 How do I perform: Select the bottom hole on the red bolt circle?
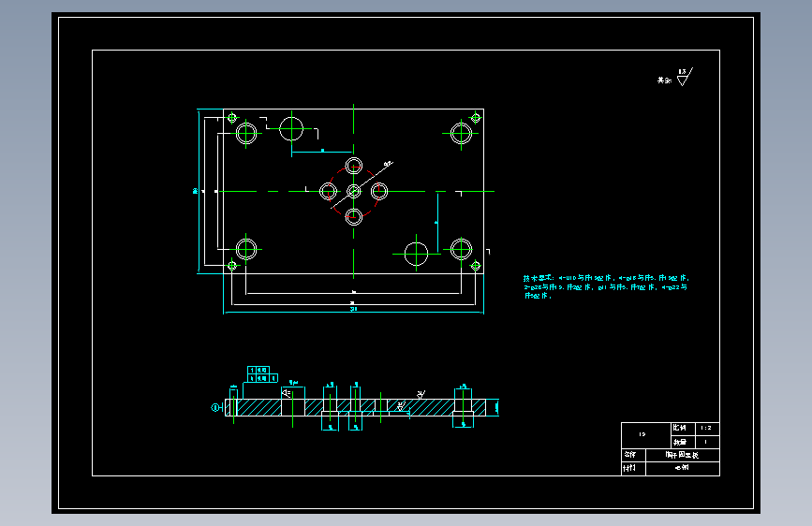click(x=354, y=217)
